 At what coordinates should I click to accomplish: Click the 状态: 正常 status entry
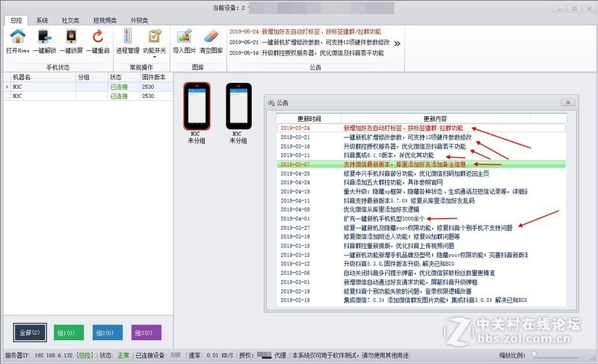[x=114, y=355]
